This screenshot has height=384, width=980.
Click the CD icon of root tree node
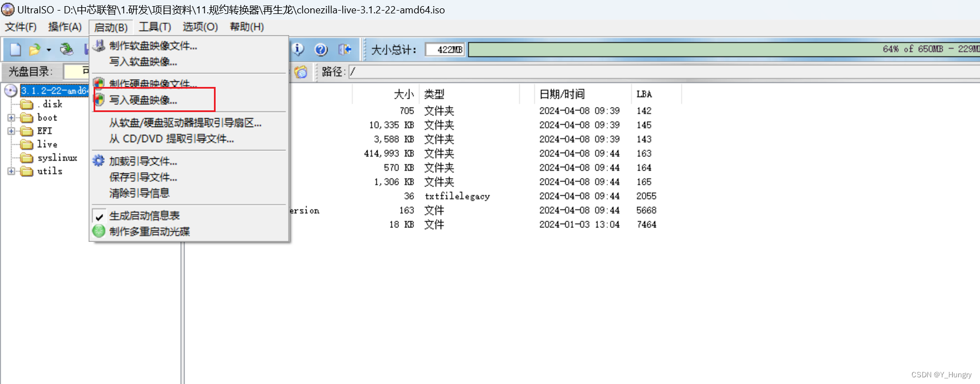coord(11,90)
